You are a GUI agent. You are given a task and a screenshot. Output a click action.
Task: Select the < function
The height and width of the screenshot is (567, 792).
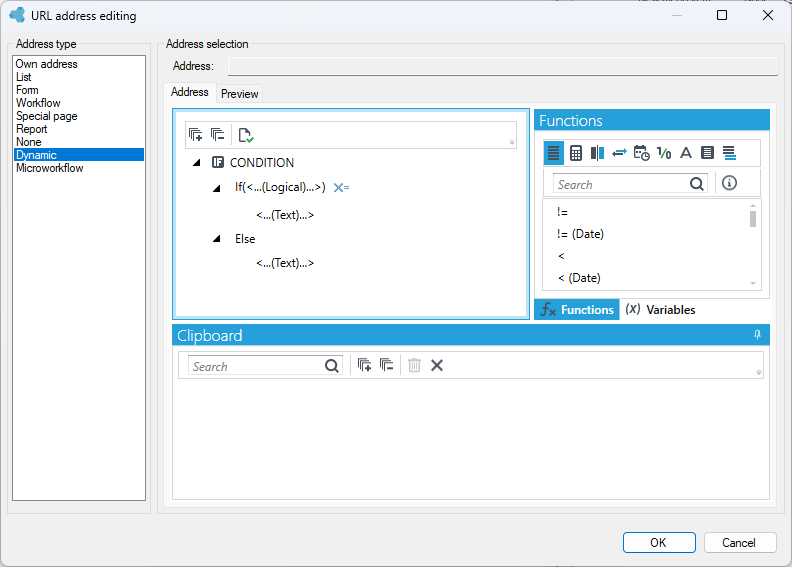(x=561, y=256)
